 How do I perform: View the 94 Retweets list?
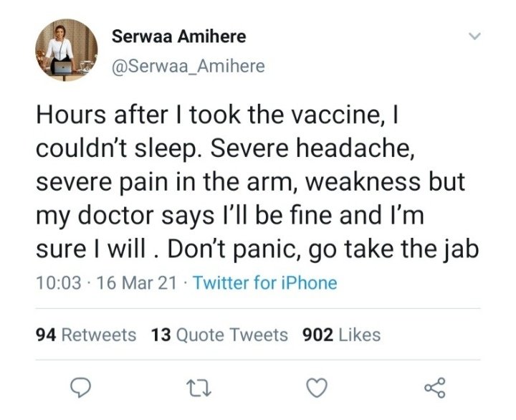tap(86, 335)
